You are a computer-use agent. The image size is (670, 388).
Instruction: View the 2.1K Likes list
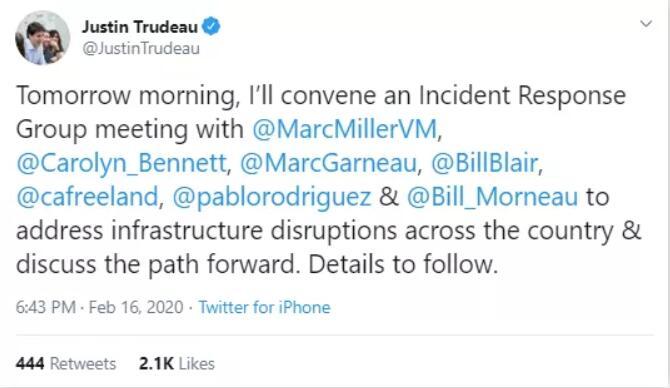pyautogui.click(x=176, y=364)
